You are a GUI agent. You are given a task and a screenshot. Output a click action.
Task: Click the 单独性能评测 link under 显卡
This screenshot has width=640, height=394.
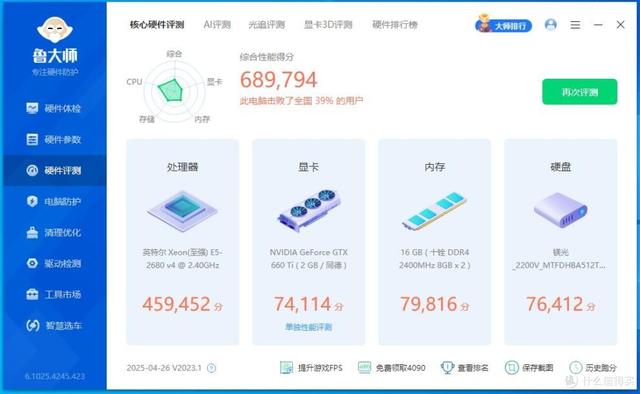(x=309, y=327)
